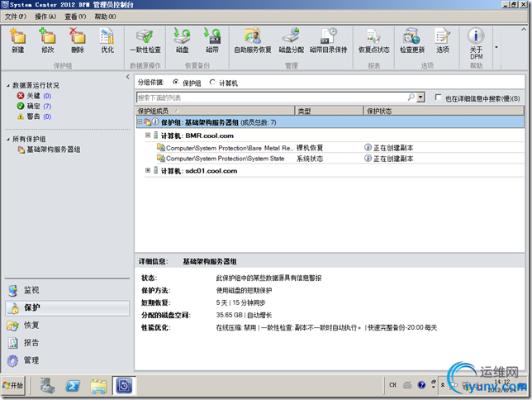Image resolution: width=532 pixels, height=400 pixels.
Task: Click the 搜索下面的列表 search field
Action: click(272, 98)
